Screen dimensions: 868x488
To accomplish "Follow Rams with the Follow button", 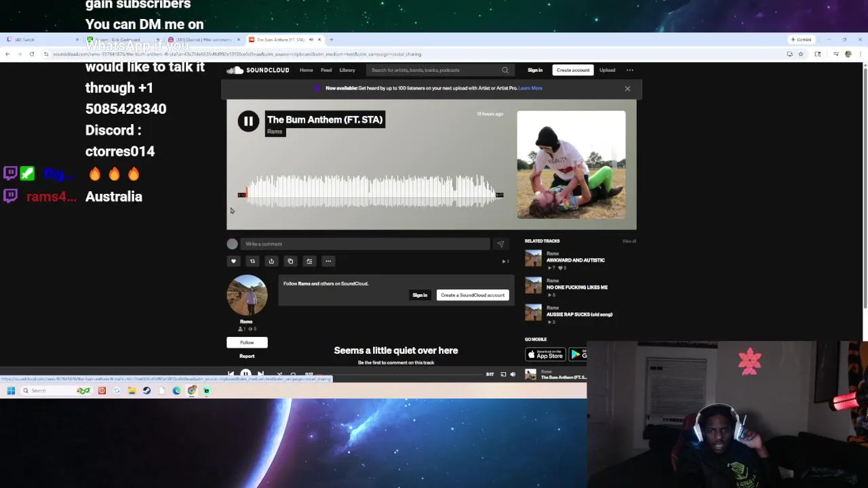I will pos(247,342).
